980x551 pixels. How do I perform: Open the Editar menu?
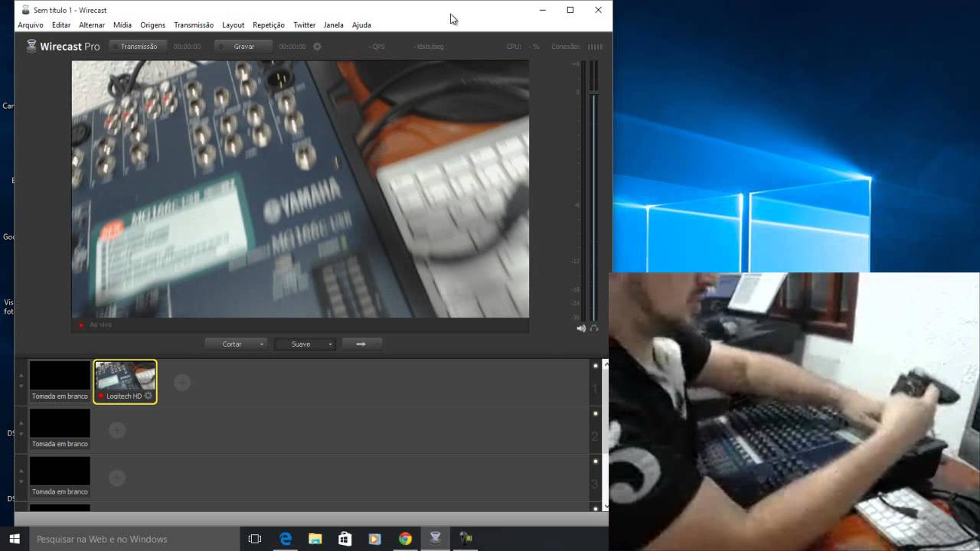click(x=61, y=25)
